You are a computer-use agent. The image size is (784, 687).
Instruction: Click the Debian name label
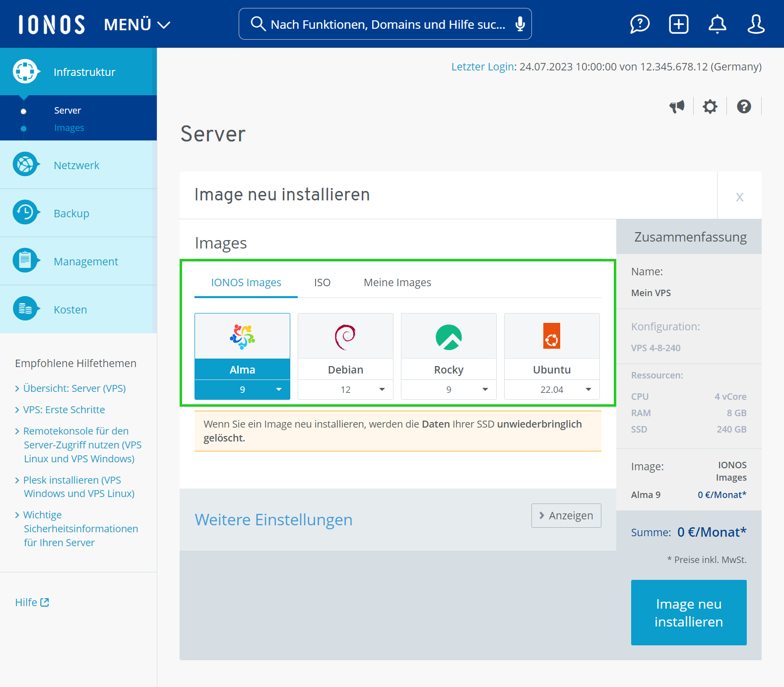[345, 370]
